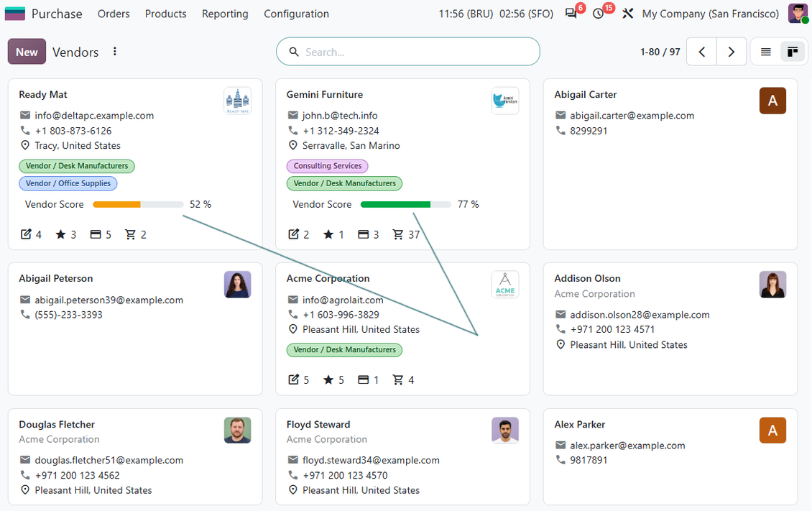Switch to list view icon
The width and height of the screenshot is (812, 511).
point(765,52)
